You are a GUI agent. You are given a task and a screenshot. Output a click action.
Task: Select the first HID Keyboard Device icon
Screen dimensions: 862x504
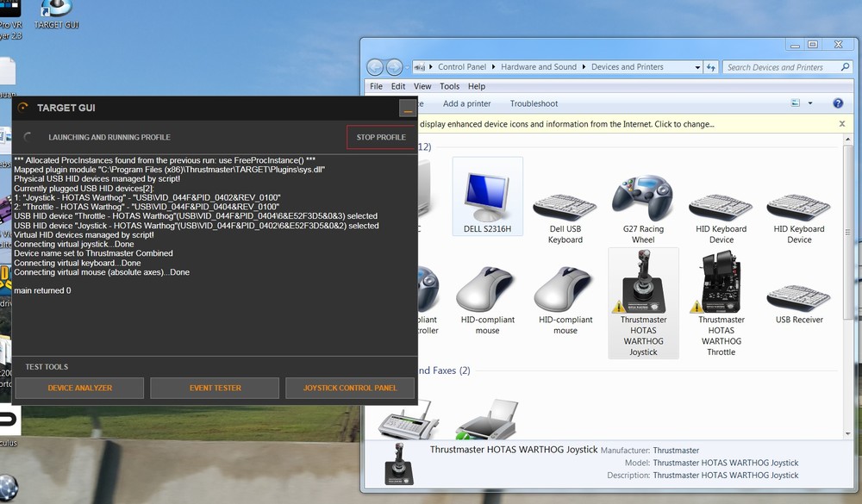(x=721, y=218)
